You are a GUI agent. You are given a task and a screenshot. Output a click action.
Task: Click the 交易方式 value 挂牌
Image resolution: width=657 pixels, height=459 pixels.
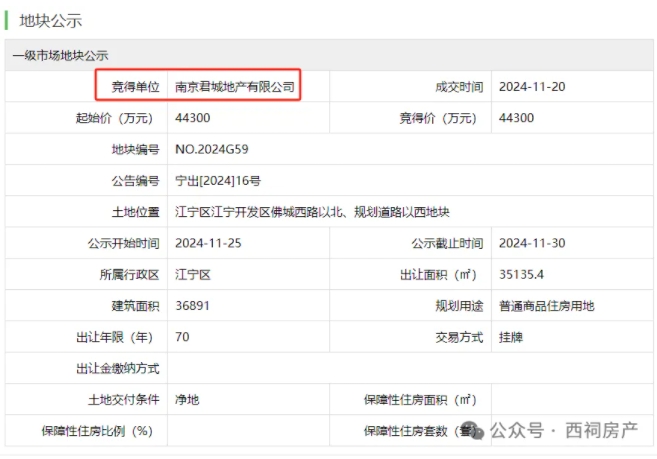tap(511, 337)
